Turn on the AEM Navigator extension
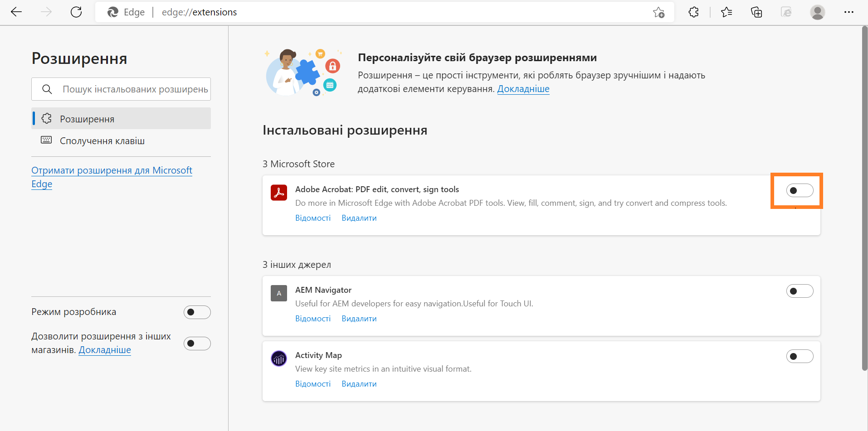Image resolution: width=868 pixels, height=431 pixels. pyautogui.click(x=800, y=291)
